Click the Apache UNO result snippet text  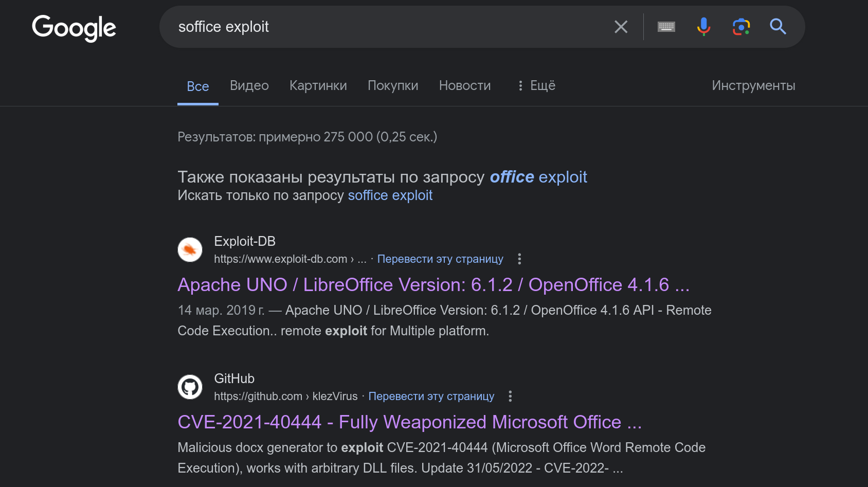pos(445,320)
